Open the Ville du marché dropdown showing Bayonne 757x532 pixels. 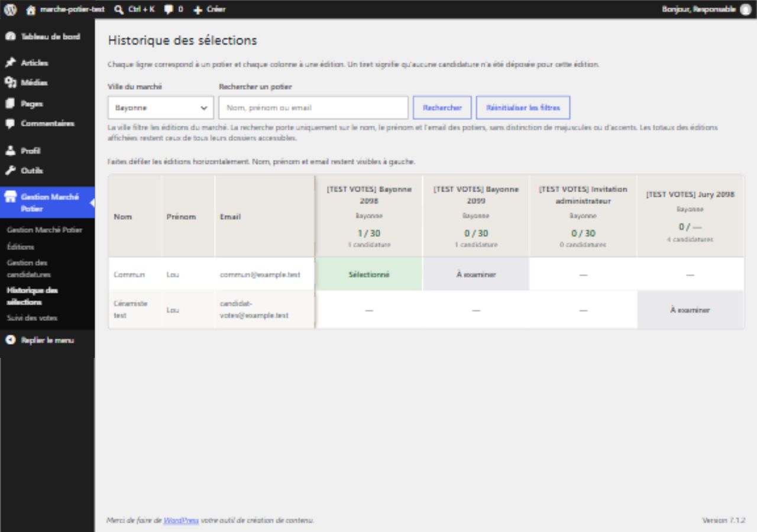click(160, 108)
